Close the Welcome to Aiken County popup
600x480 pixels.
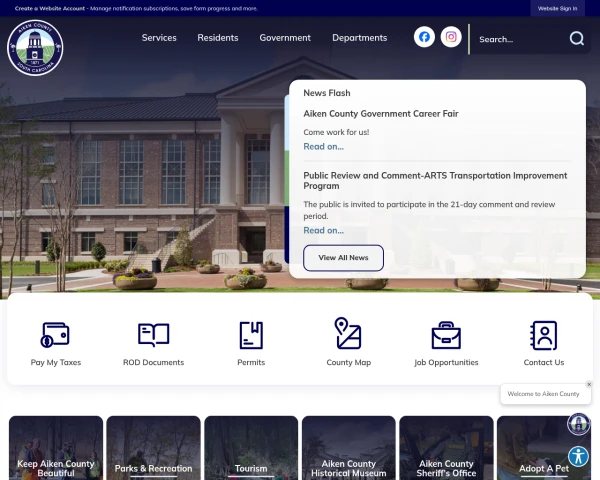click(x=589, y=384)
